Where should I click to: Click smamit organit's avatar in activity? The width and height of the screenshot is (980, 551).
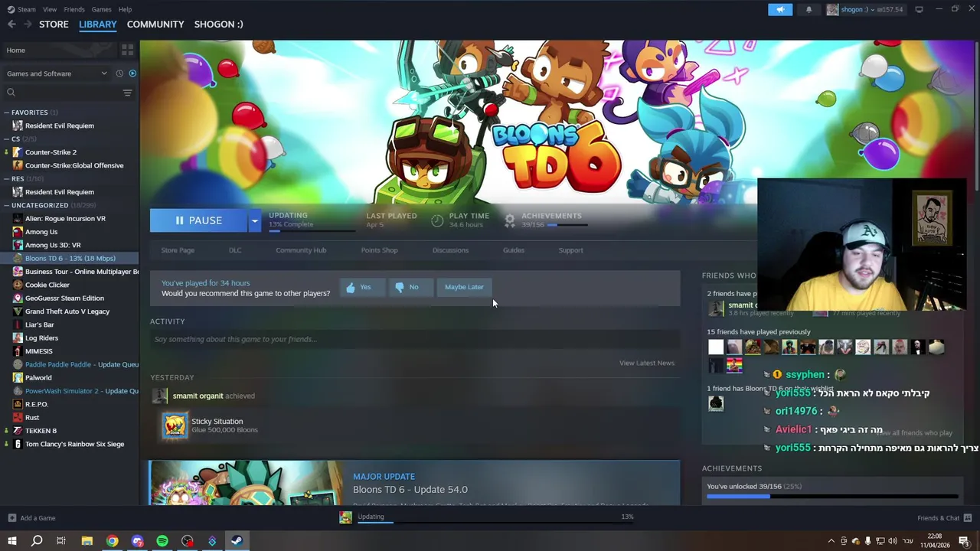click(x=159, y=396)
